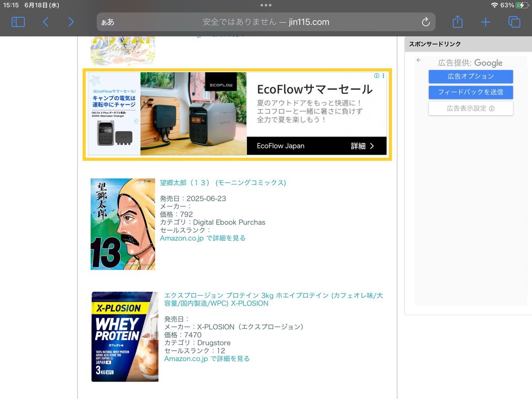This screenshot has height=399, width=532.
Task: Check the Wi-Fi status icon
Action: pos(494,5)
